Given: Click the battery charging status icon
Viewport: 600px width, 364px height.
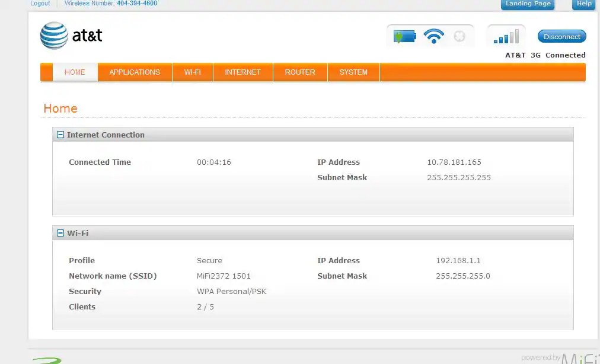Looking at the screenshot, I should tap(404, 37).
